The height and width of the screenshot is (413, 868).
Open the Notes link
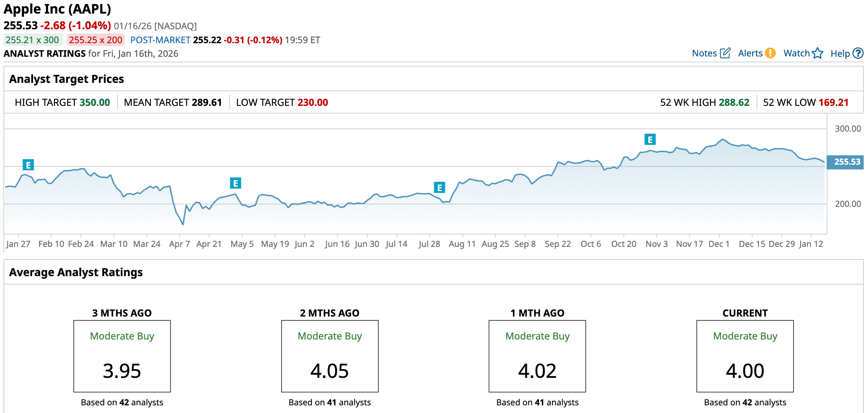pos(704,53)
